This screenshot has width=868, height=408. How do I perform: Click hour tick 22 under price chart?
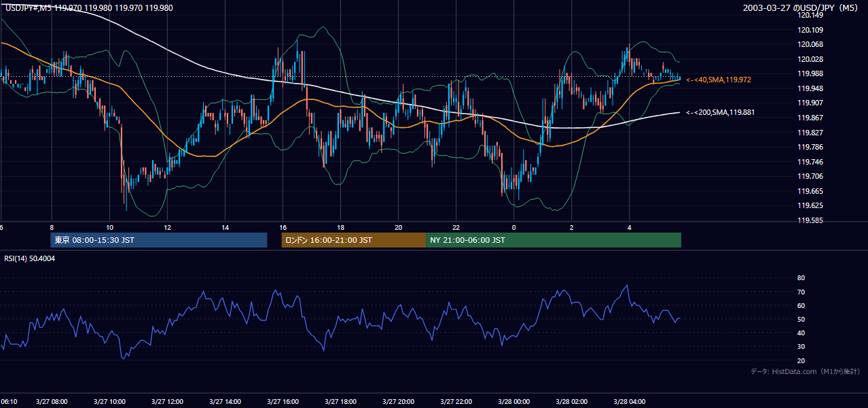coord(456,227)
